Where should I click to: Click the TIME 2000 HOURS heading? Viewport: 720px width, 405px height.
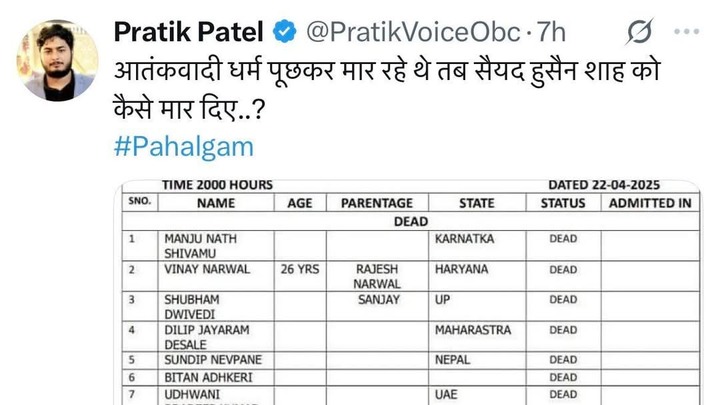[x=217, y=185]
